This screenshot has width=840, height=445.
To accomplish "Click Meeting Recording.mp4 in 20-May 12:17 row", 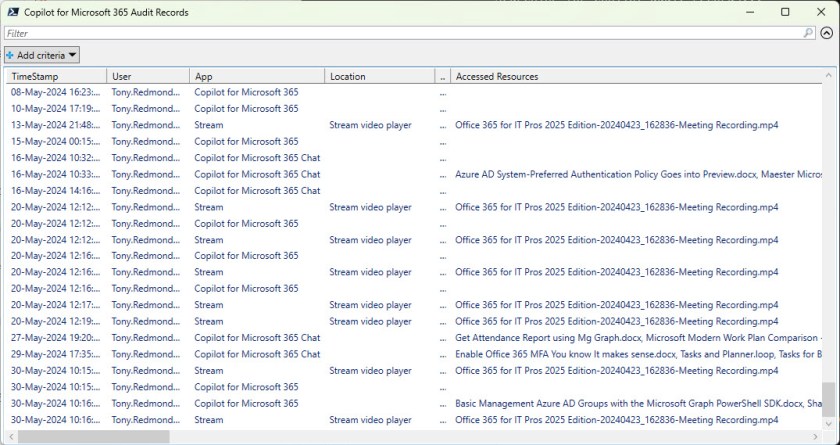I will pos(617,305).
